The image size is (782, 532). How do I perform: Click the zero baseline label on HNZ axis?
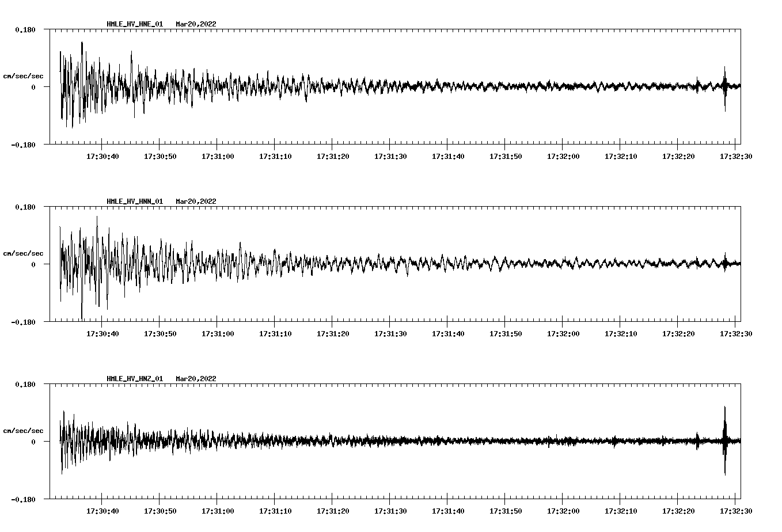(33, 442)
